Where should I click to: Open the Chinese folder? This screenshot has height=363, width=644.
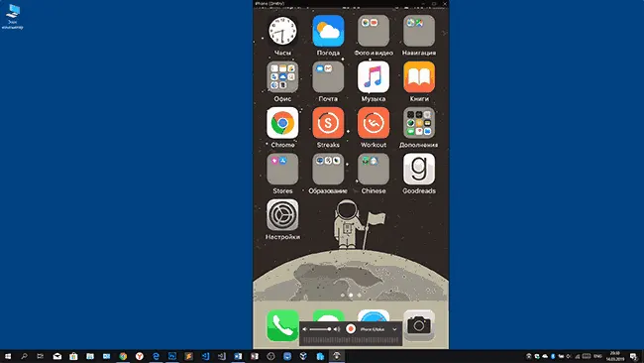pyautogui.click(x=374, y=169)
